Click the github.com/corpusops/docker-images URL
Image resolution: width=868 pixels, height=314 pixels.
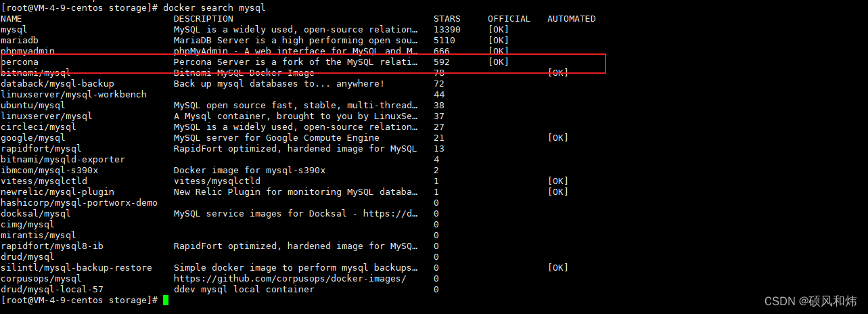coord(290,279)
